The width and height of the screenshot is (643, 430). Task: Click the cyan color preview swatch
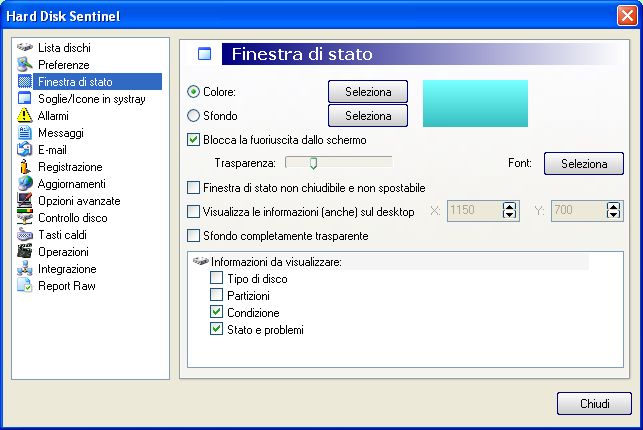(x=475, y=103)
